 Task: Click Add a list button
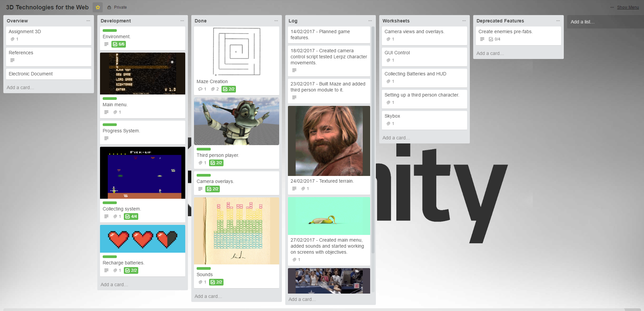582,22
